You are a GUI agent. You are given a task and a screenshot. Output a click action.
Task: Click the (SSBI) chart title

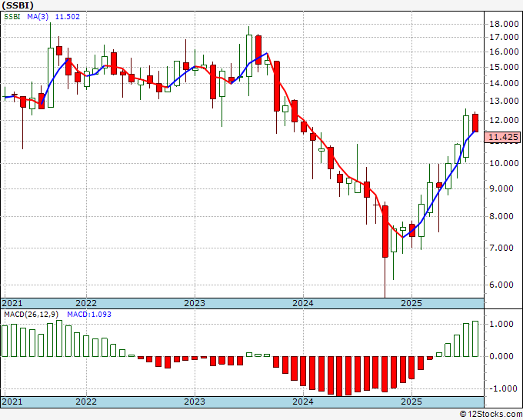(18, 5)
